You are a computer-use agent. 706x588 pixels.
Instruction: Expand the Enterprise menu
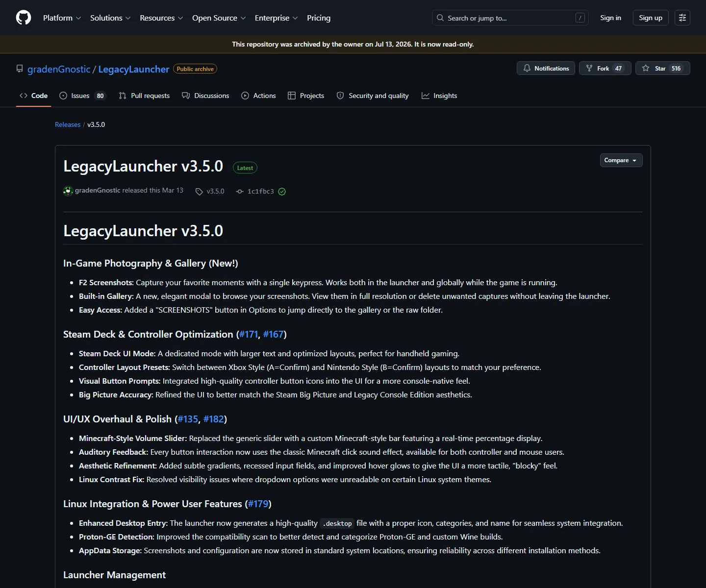(276, 18)
